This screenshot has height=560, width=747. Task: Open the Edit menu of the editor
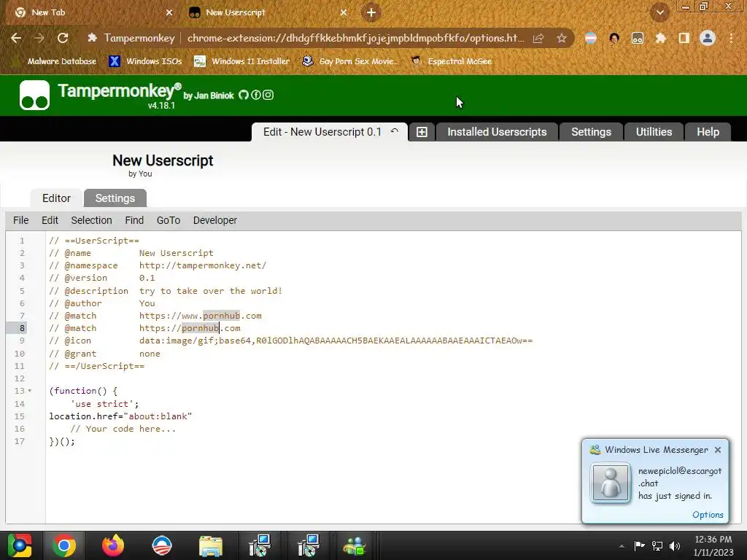click(50, 220)
